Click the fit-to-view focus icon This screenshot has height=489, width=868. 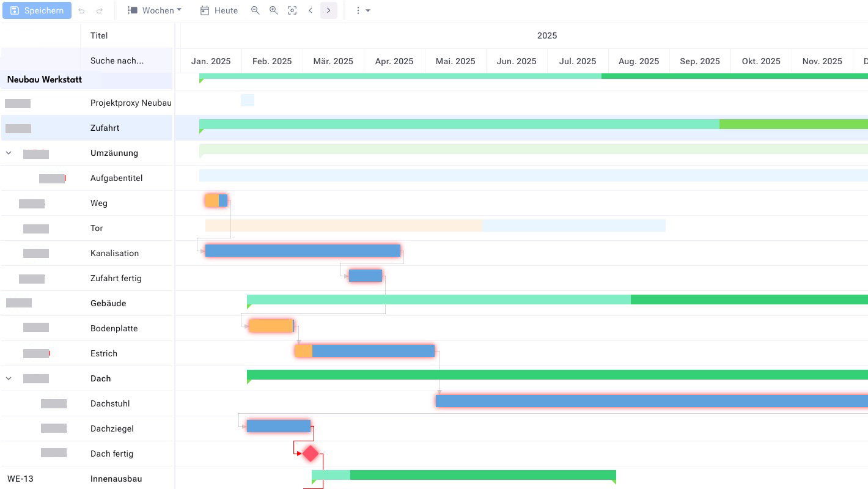click(x=292, y=10)
